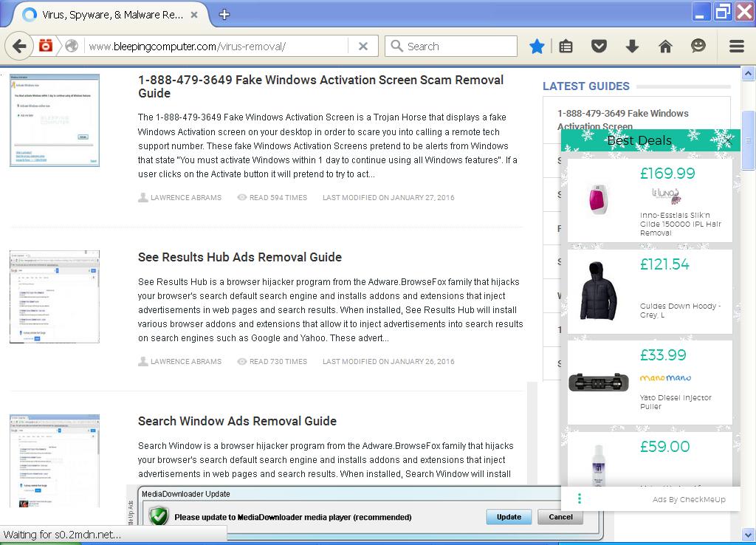Screen dimensions: 756x545
Task: Open the latest guide link in the sidebar
Action: 622,120
